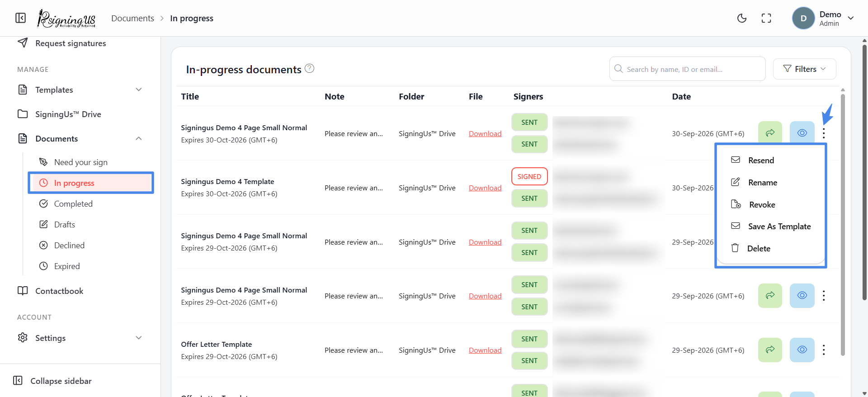Viewport: 868px width, 397px height.
Task: Download the Offer Letter Template file
Action: (x=485, y=350)
